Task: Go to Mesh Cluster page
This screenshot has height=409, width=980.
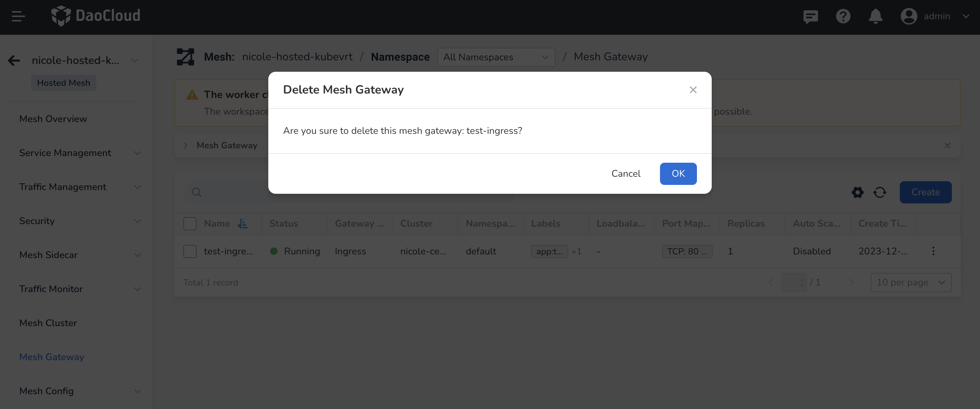Action: click(48, 323)
